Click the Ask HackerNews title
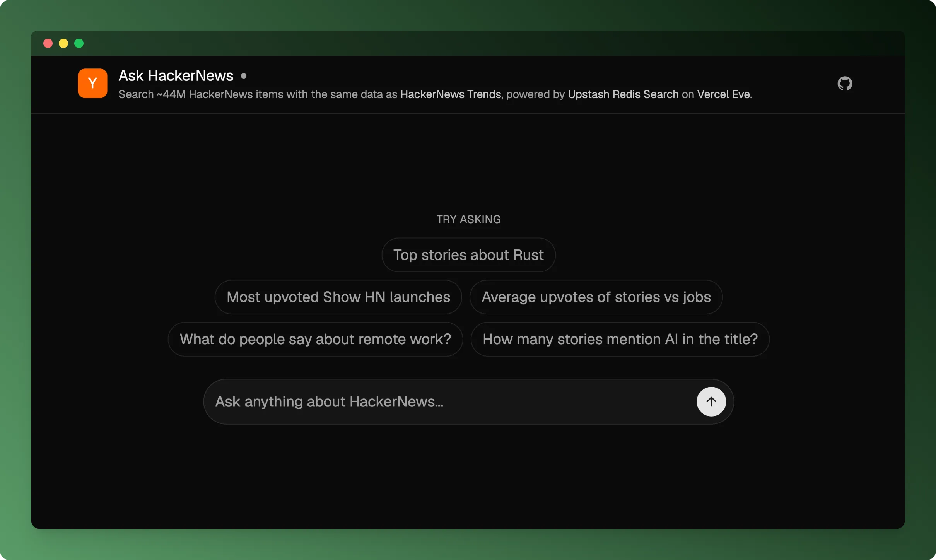Image resolution: width=936 pixels, height=560 pixels. 176,76
